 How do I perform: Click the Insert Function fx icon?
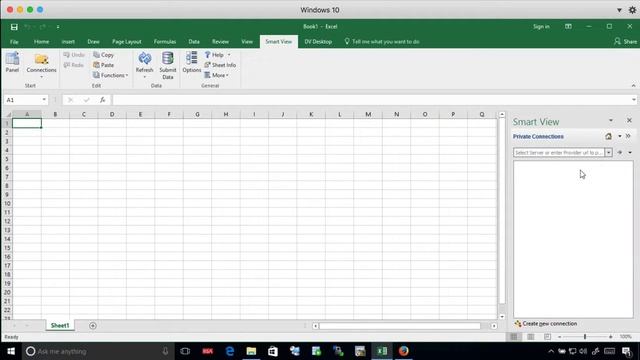[x=102, y=100]
